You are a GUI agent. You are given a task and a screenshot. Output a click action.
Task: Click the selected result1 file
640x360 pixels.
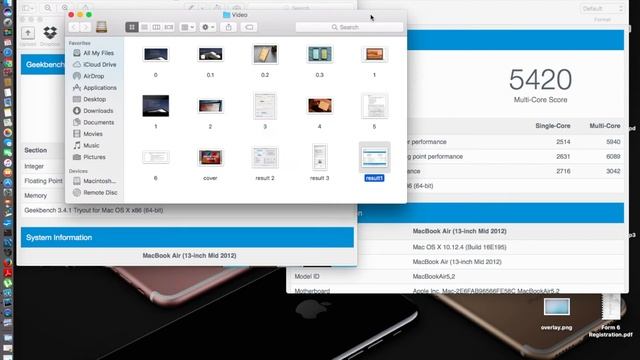pyautogui.click(x=374, y=158)
